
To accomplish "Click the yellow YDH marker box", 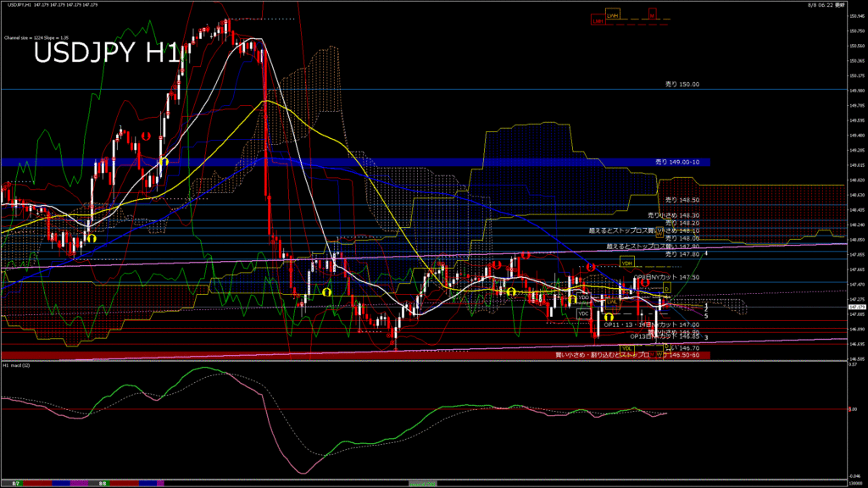I will point(627,263).
